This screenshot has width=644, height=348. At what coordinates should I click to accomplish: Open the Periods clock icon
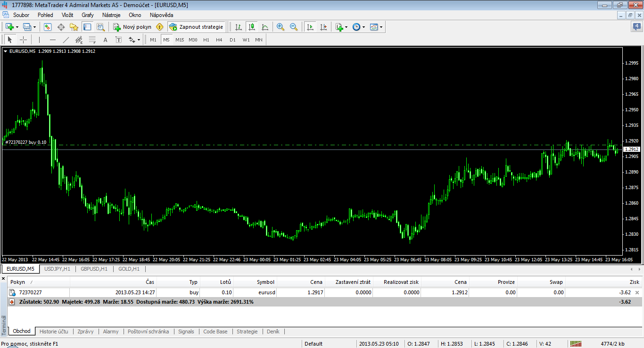pyautogui.click(x=356, y=27)
